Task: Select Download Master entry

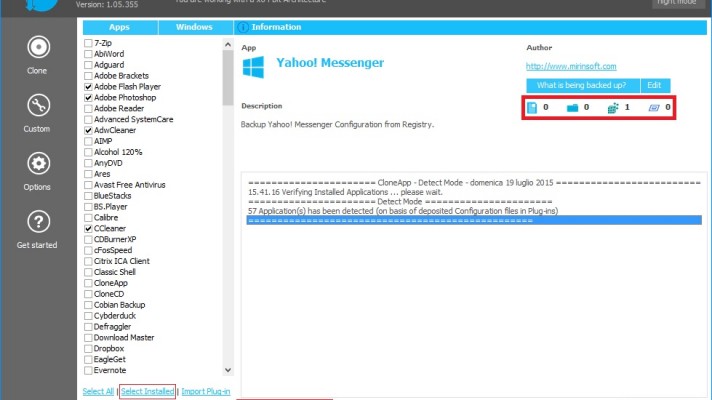Action: 124,338
